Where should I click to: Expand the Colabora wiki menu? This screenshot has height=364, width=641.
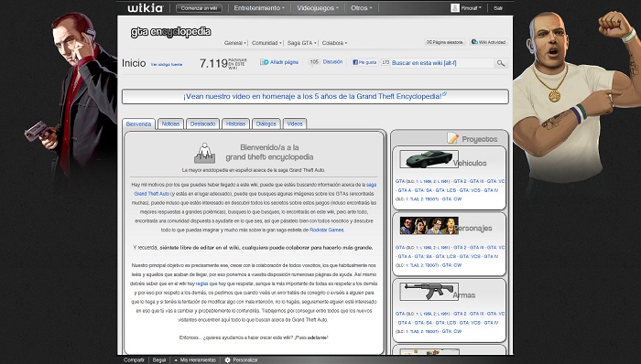[334, 43]
